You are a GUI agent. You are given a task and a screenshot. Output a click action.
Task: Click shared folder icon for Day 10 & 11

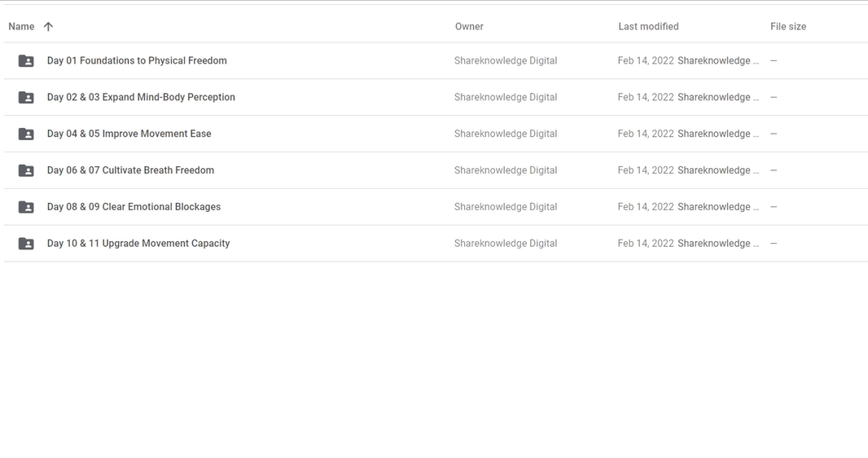pyautogui.click(x=26, y=244)
